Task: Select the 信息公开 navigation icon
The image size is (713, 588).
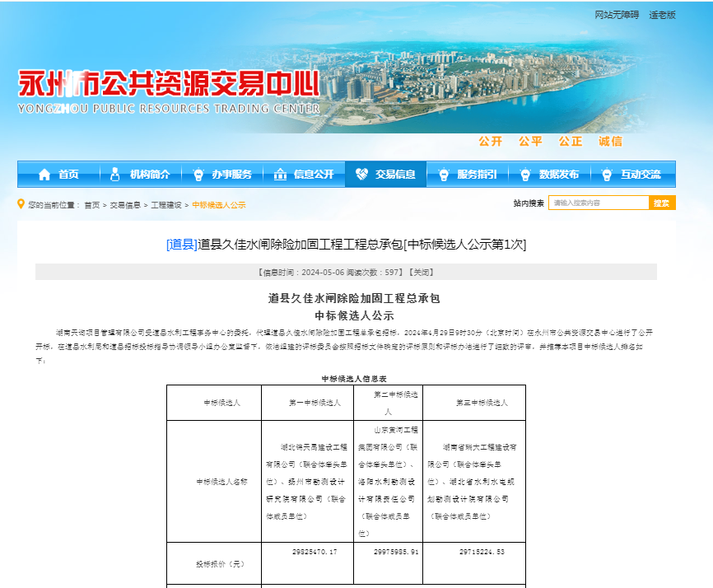Action: [282, 173]
